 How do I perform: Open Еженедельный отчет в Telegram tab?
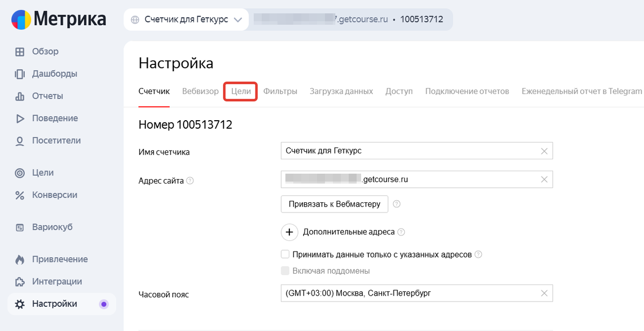click(582, 91)
